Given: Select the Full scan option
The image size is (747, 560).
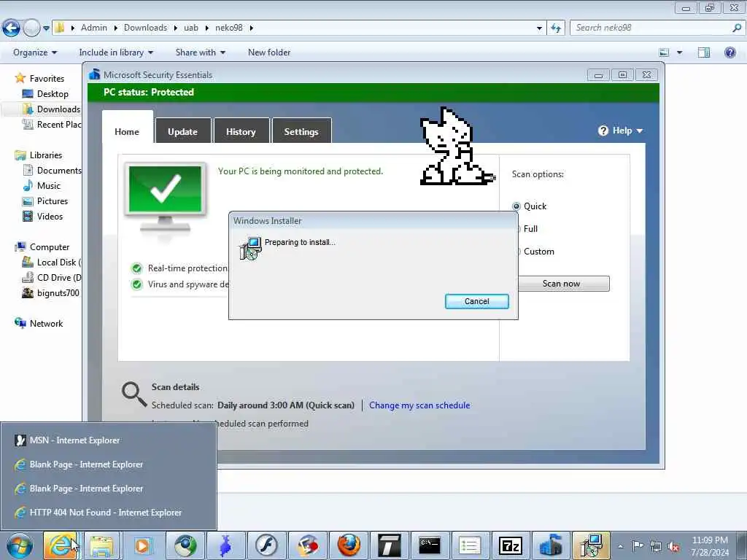Looking at the screenshot, I should (x=530, y=228).
